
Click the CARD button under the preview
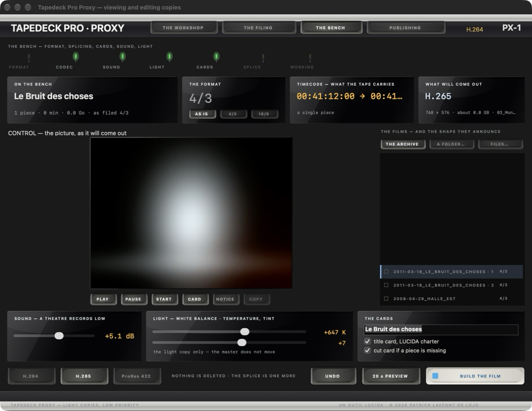pyautogui.click(x=195, y=299)
